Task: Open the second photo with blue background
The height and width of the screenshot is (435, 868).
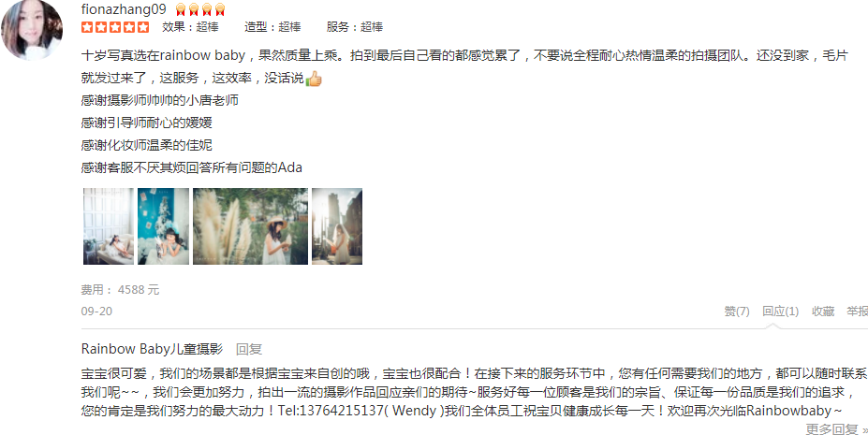Action: click(x=163, y=226)
